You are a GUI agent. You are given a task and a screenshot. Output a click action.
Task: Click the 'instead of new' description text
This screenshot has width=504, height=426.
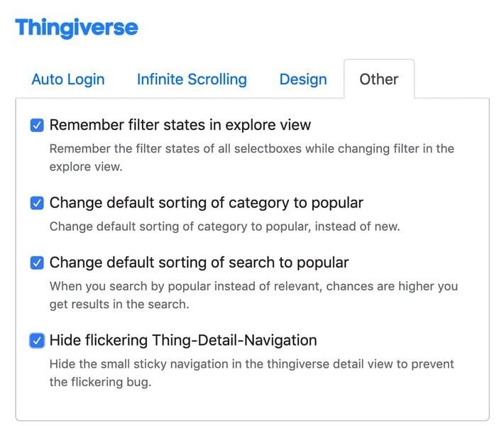(224, 226)
